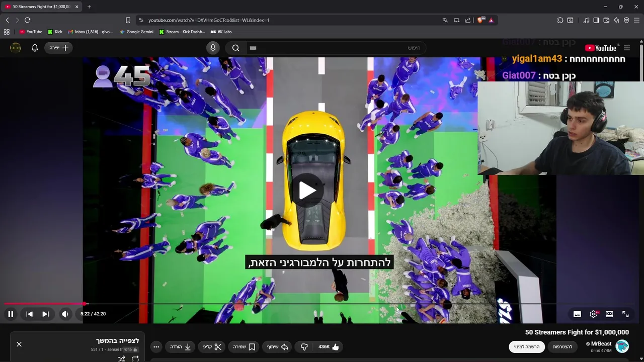Go to YouTube home via logo

(601, 48)
